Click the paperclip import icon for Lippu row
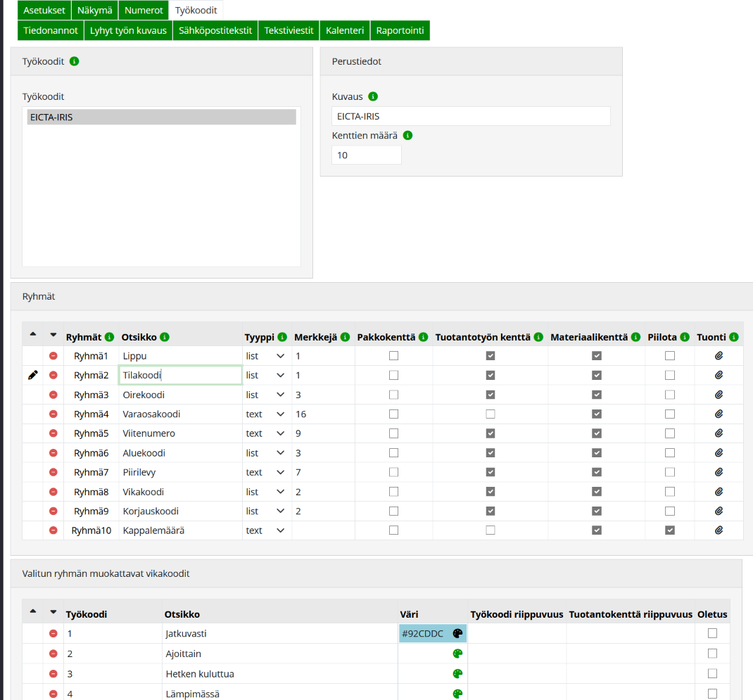Viewport: 753px width, 700px height. click(719, 356)
